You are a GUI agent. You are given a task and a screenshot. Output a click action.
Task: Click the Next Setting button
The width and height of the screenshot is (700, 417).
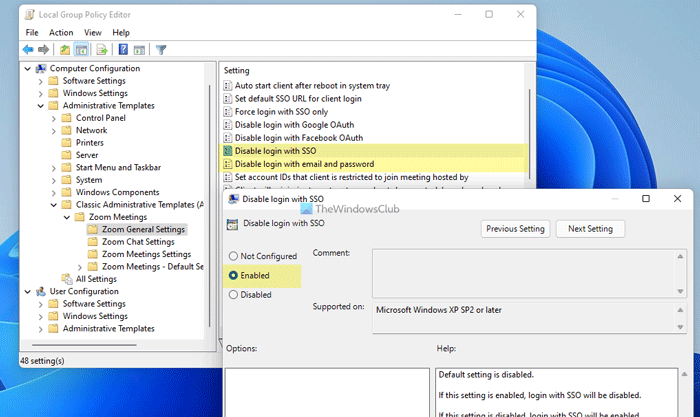tap(592, 229)
